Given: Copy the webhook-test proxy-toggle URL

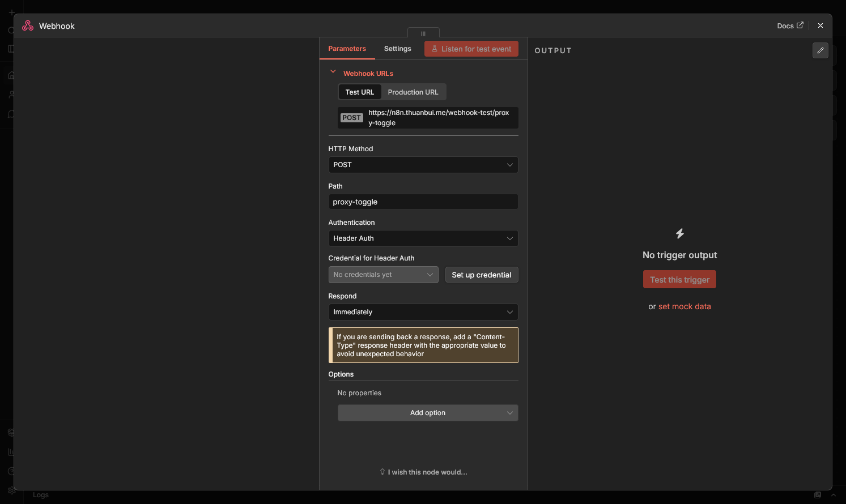Looking at the screenshot, I should pos(439,118).
